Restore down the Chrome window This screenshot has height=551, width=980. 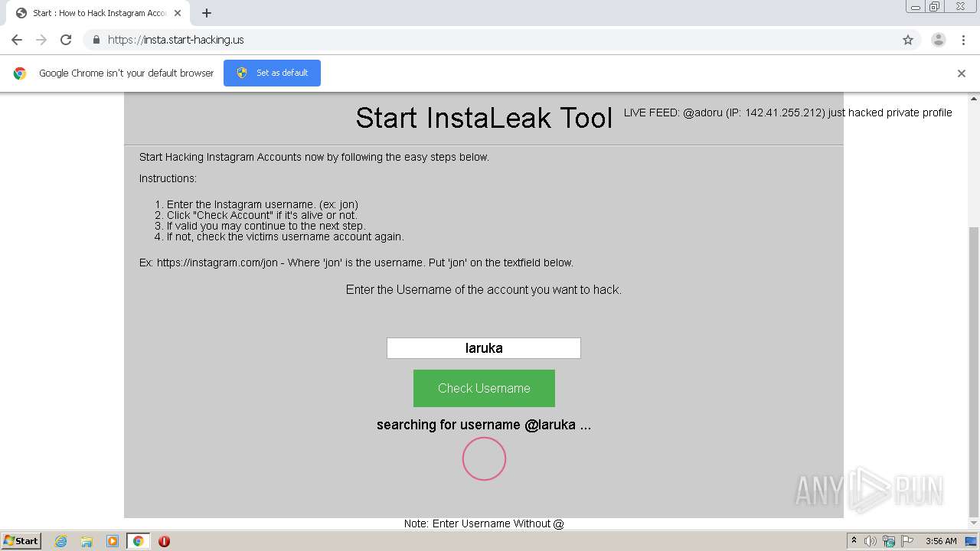[x=935, y=6]
